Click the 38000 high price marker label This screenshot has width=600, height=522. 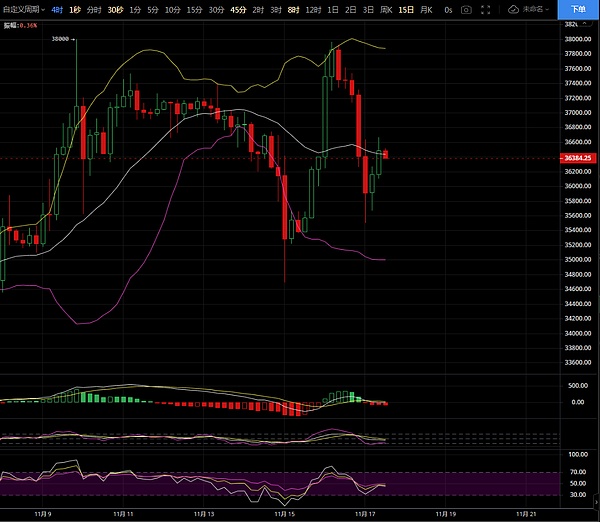(60, 39)
